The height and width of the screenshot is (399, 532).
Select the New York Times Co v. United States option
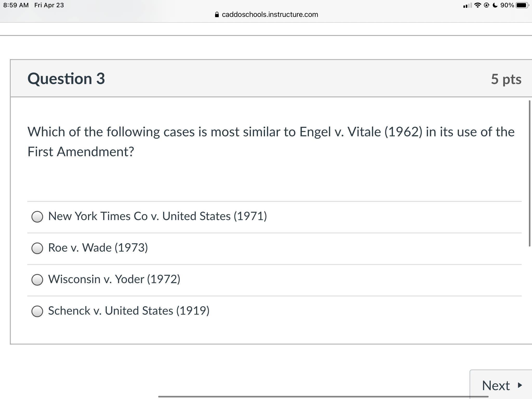(37, 217)
